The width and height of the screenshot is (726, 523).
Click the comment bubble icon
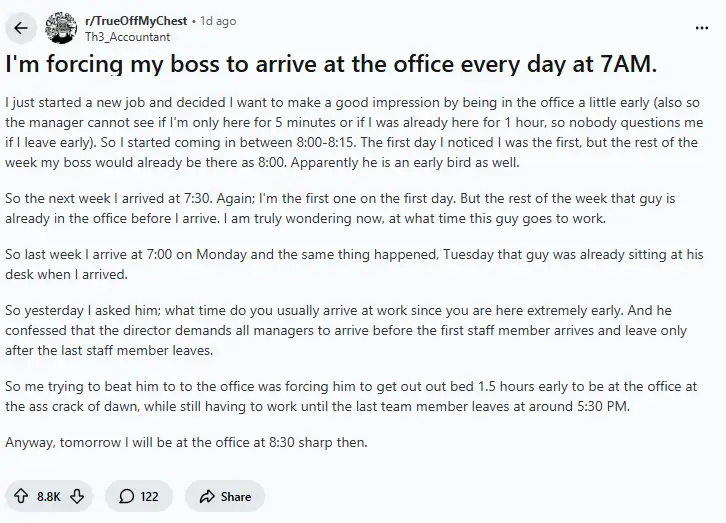pyautogui.click(x=127, y=496)
